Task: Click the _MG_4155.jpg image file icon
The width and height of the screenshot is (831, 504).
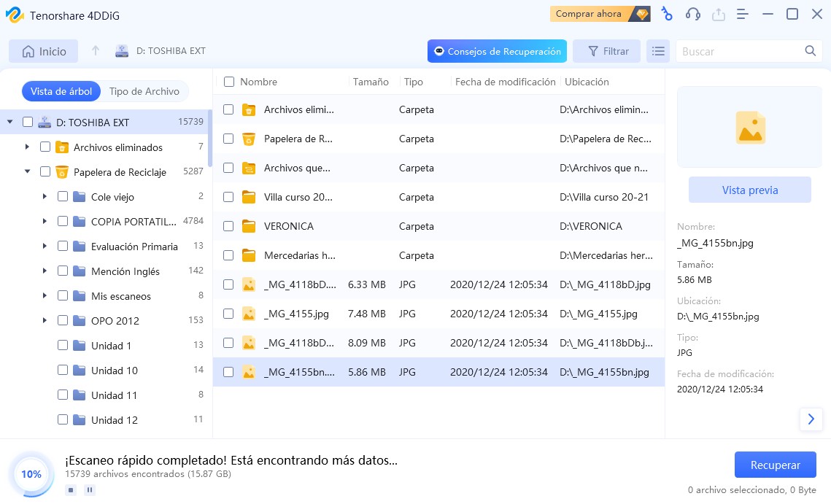Action: click(249, 314)
